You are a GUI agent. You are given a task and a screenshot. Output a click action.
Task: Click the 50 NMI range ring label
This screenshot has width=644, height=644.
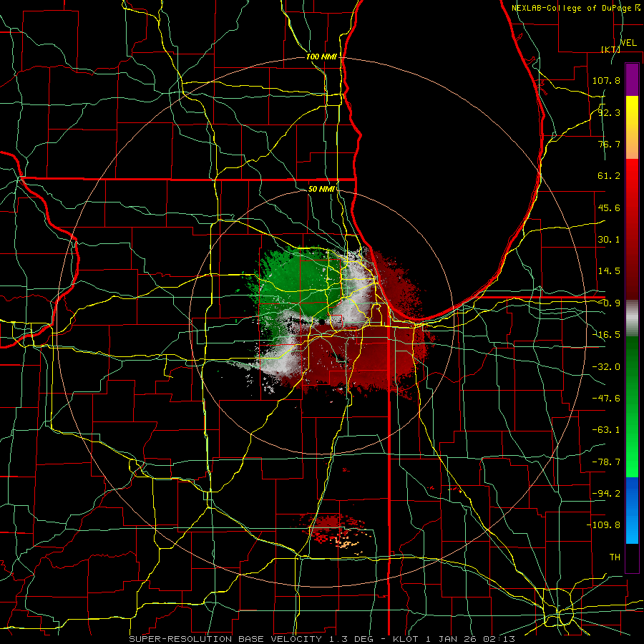321,190
